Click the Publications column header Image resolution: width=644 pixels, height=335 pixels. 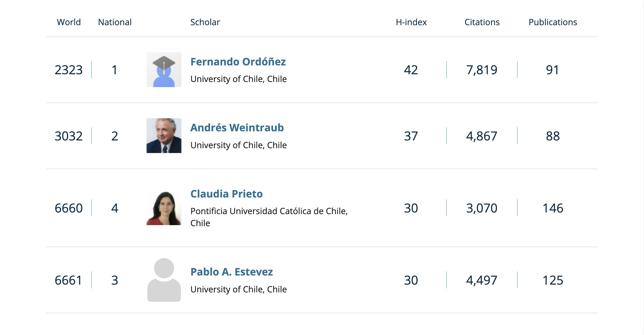553,22
